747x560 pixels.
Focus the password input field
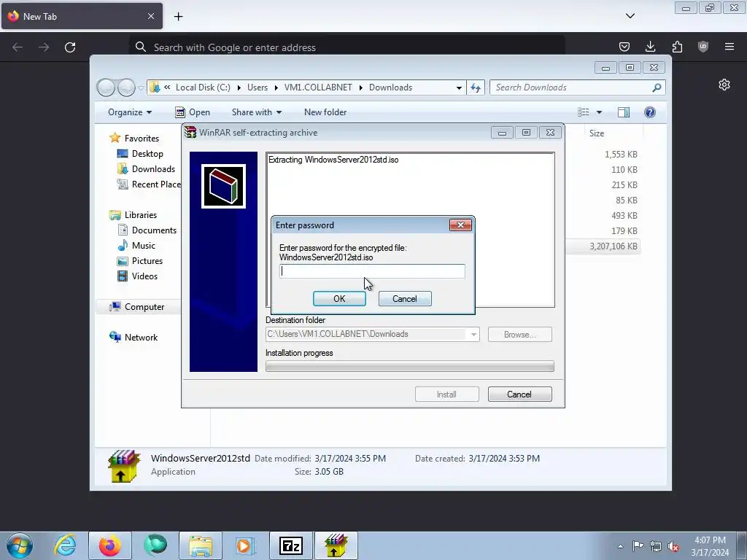point(372,271)
